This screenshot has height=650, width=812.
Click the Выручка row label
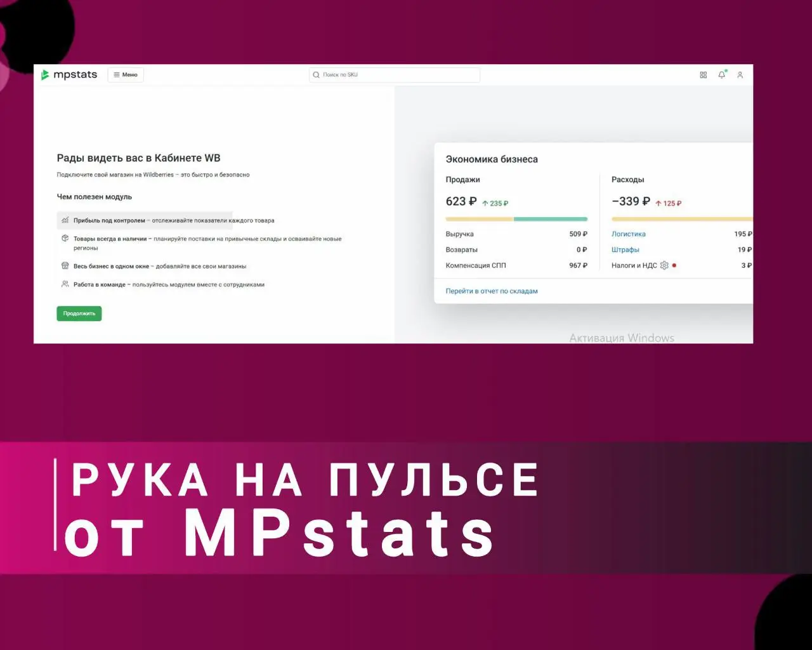tap(460, 234)
